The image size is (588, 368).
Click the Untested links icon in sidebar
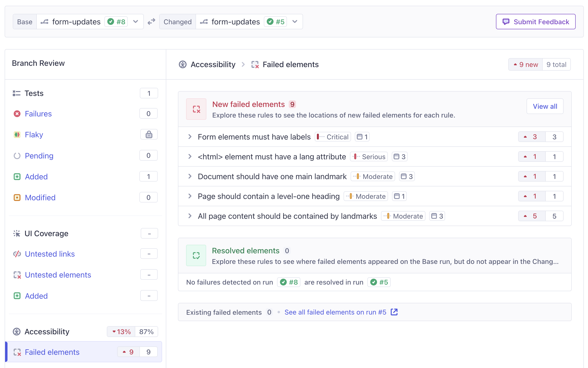(x=17, y=254)
